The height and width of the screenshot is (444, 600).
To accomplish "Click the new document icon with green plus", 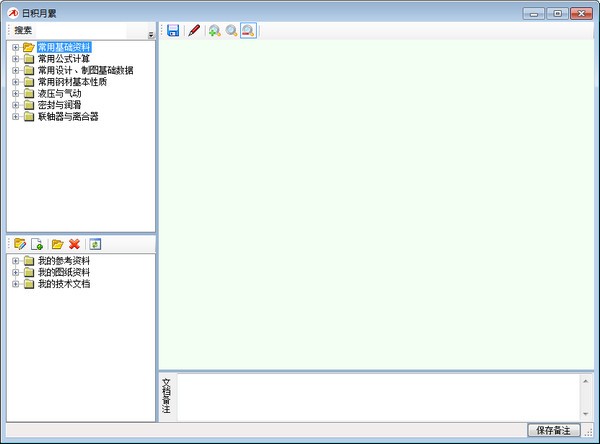I will [x=37, y=244].
